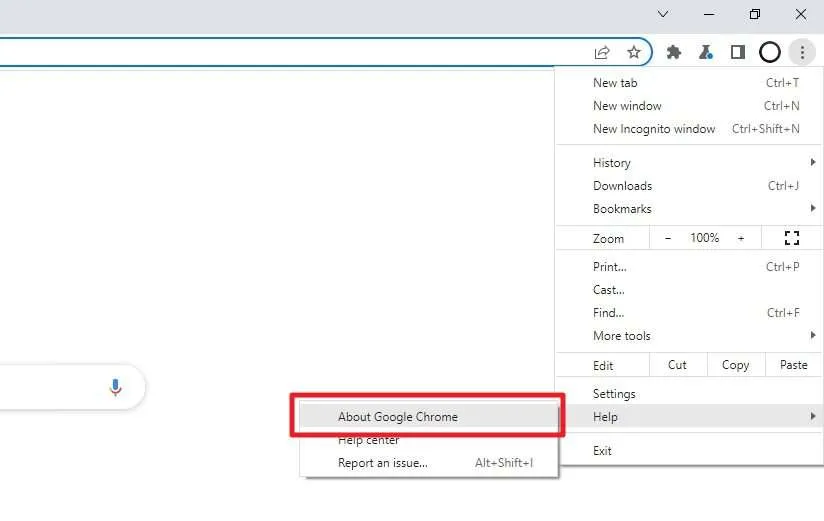This screenshot has width=824, height=521.
Task: Enter fullscreen mode from Zoom row
Action: click(791, 238)
